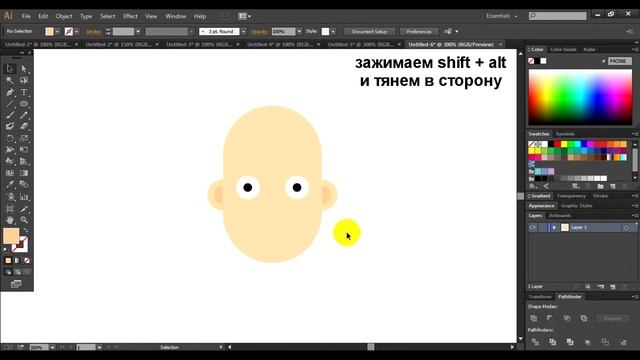Set Color mode button below fill swatch
The width and height of the screenshot is (640, 360).
pyautogui.click(x=8, y=260)
